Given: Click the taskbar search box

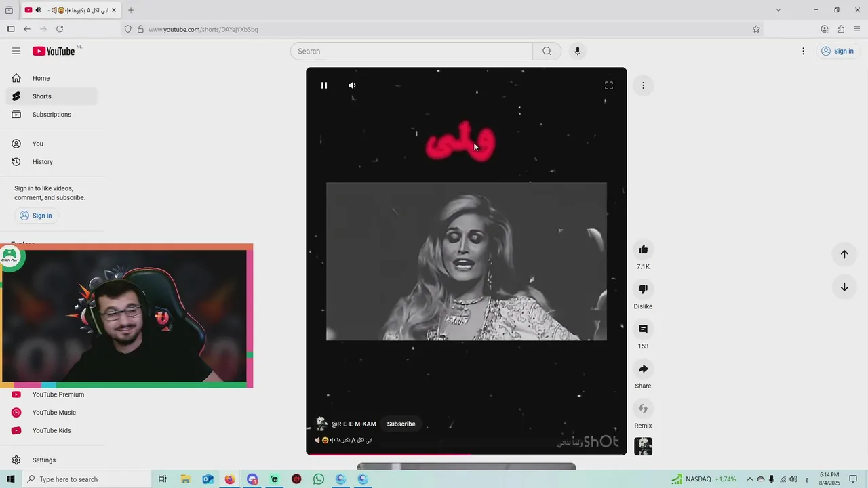Looking at the screenshot, I should tap(87, 479).
